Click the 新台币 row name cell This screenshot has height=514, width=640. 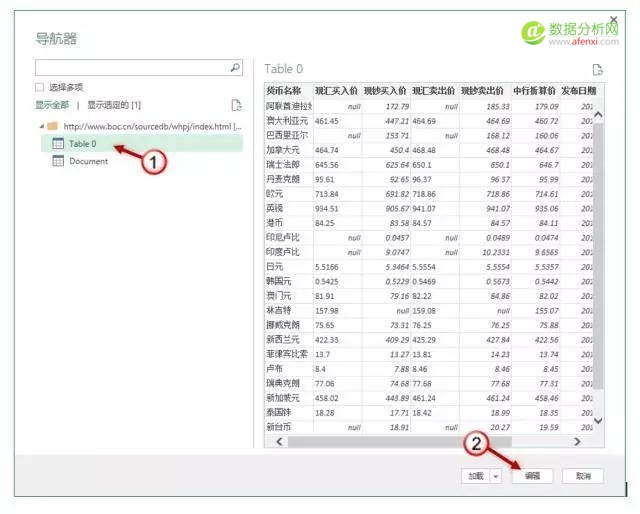(288, 427)
